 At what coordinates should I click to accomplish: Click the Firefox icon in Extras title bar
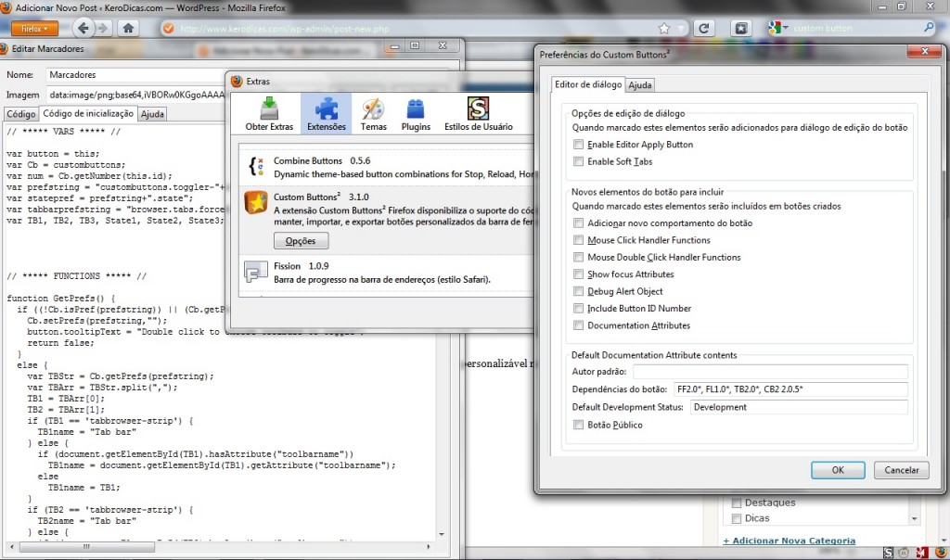237,81
